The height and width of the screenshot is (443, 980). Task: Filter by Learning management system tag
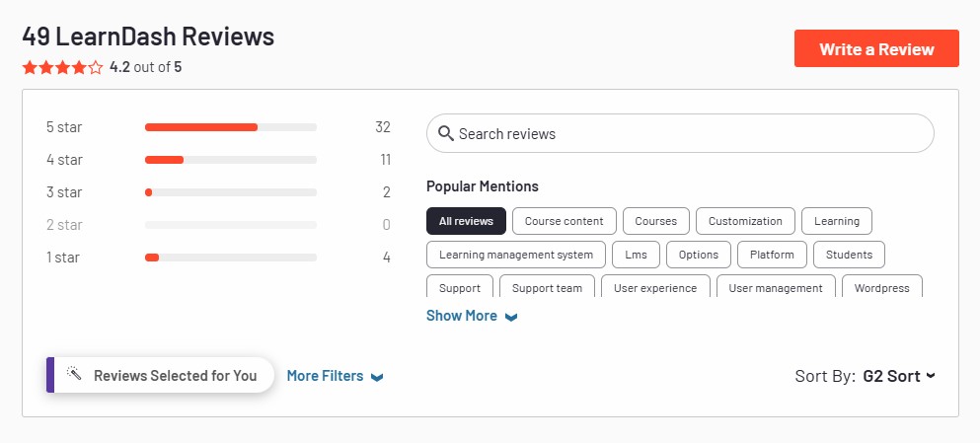coord(515,255)
